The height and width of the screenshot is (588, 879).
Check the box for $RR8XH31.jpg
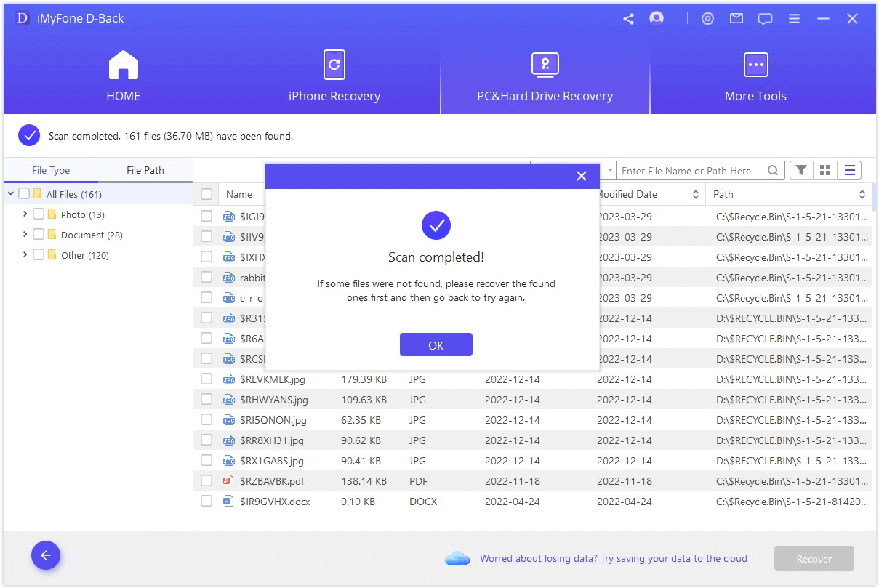(x=206, y=440)
